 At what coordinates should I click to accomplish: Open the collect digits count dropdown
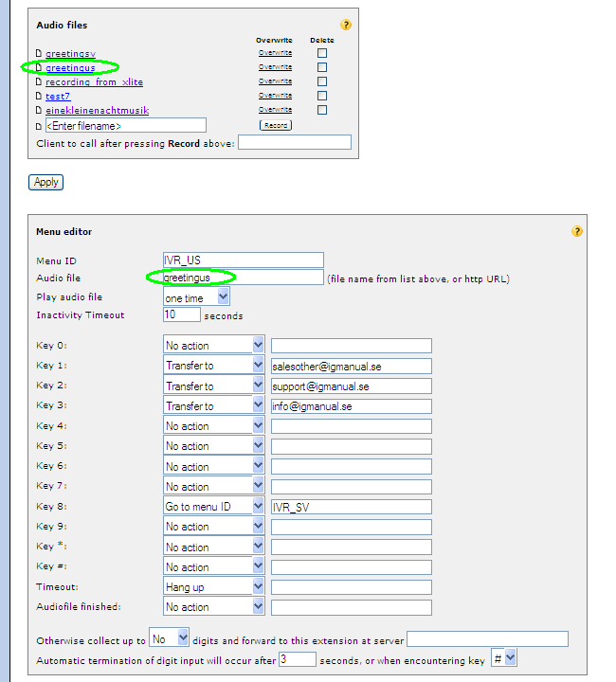point(171,638)
